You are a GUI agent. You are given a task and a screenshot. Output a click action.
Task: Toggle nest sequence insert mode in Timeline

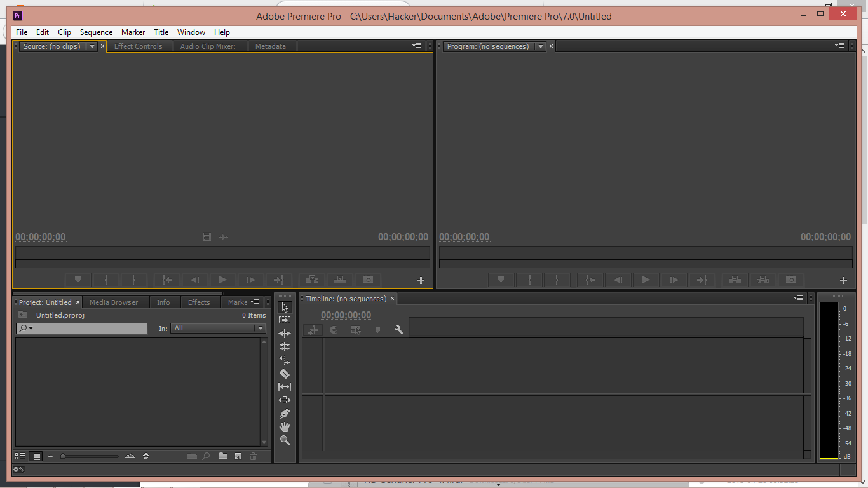click(313, 330)
